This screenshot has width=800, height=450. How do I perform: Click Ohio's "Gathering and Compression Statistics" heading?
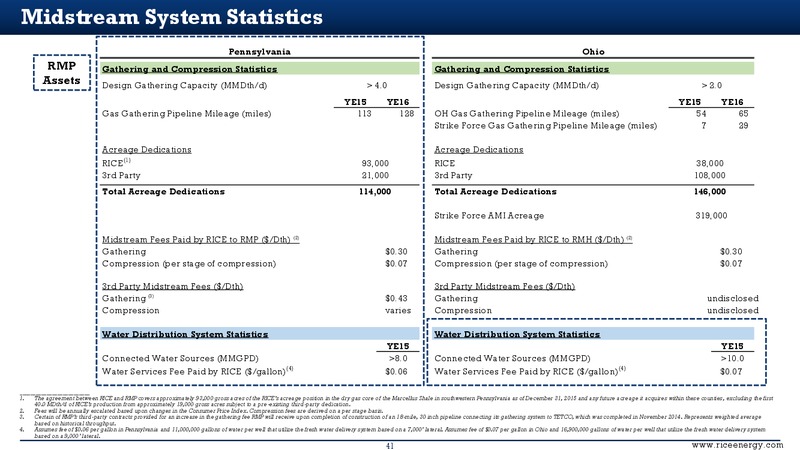(x=521, y=69)
